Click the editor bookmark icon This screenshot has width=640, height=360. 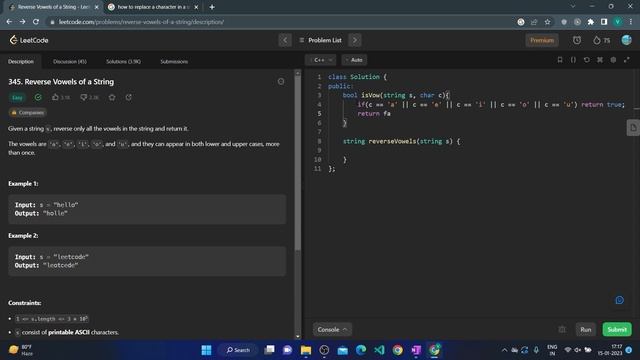pos(560,60)
